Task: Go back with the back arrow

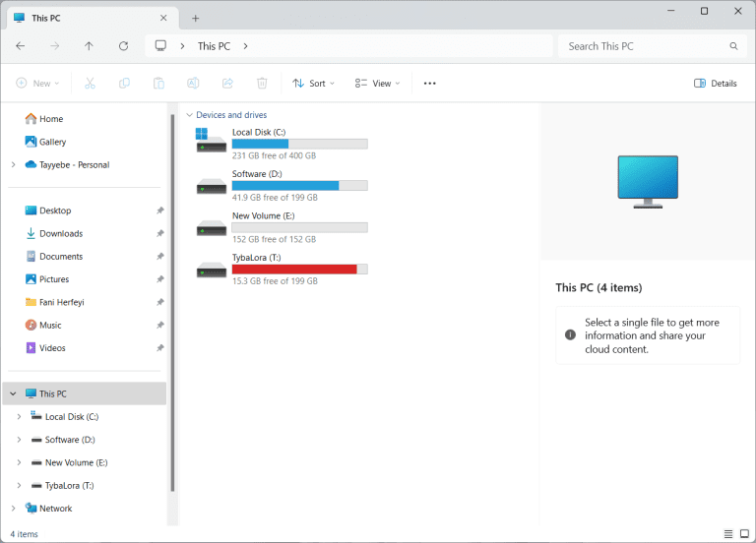Action: pos(21,46)
